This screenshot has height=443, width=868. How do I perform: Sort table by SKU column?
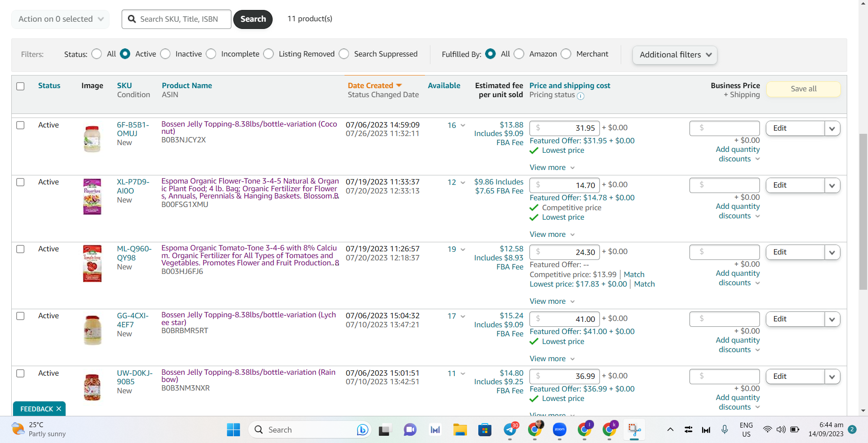click(124, 85)
